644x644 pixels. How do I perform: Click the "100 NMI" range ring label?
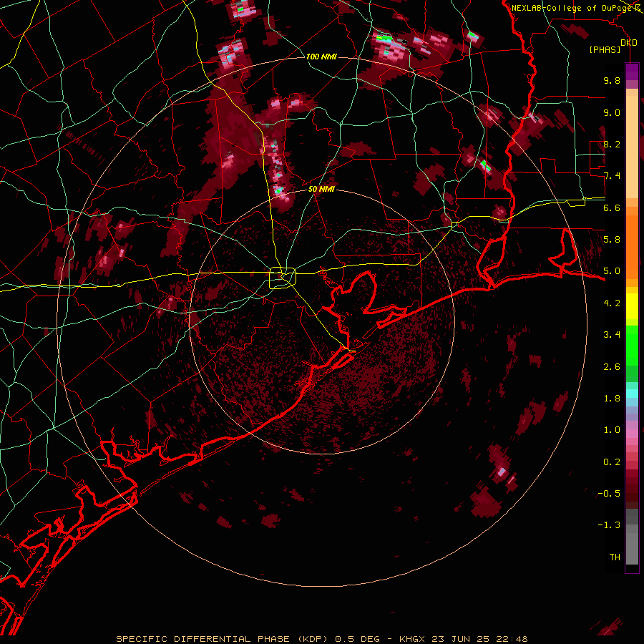click(x=321, y=57)
